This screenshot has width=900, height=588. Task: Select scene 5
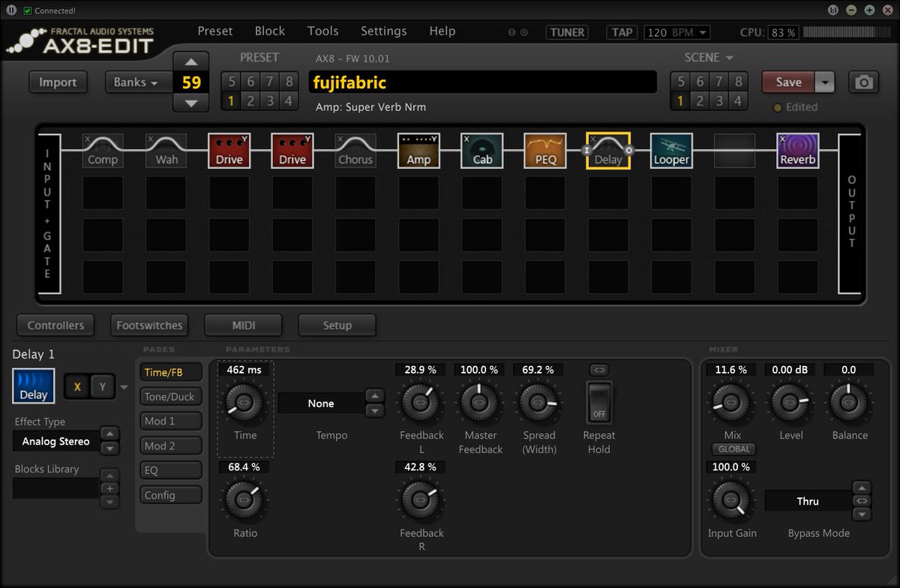click(x=681, y=82)
